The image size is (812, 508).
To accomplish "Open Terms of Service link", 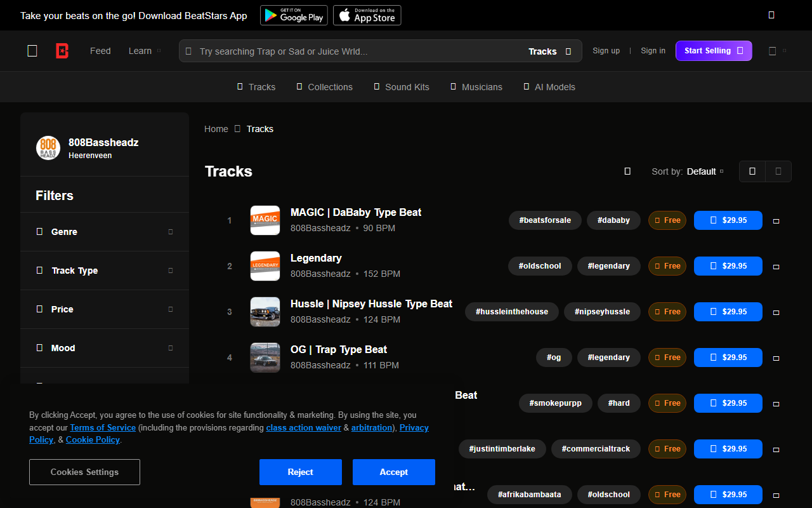I will (103, 427).
